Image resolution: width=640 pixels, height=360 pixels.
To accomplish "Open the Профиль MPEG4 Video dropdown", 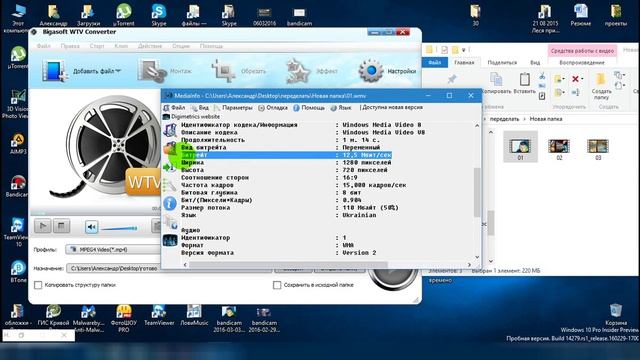I will pyautogui.click(x=113, y=249).
